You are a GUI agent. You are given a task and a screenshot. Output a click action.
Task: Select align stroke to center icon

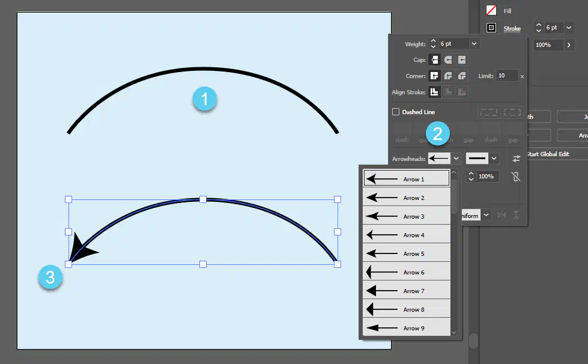(x=434, y=93)
